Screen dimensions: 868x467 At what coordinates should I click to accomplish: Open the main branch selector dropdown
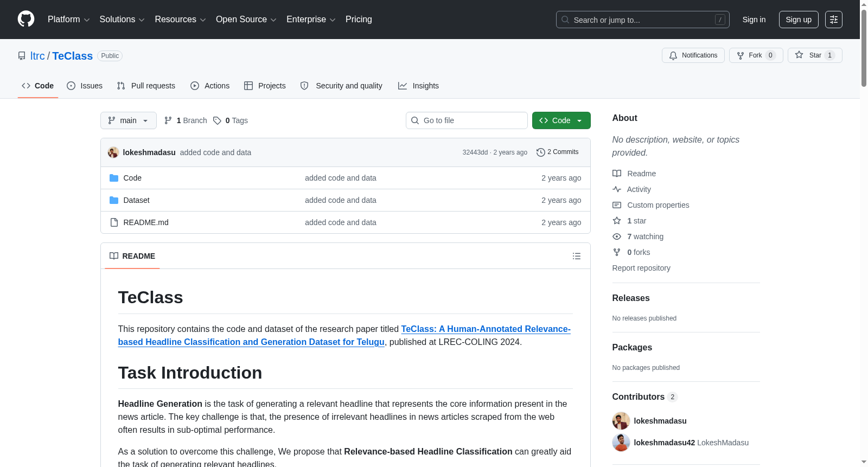129,120
